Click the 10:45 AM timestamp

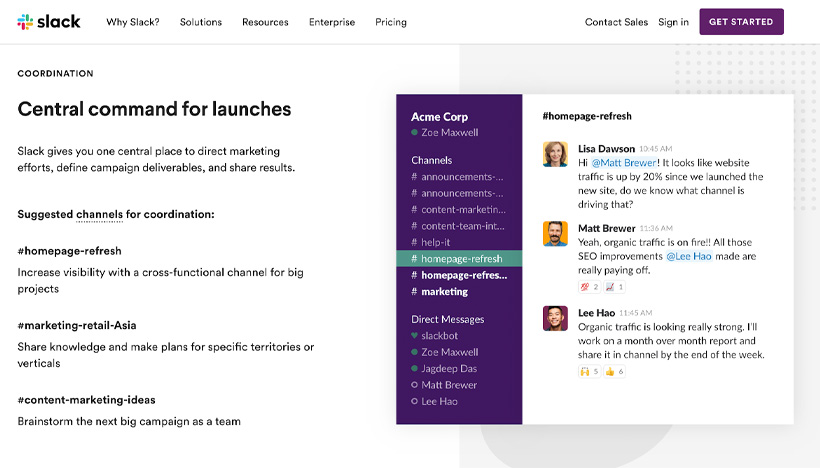(x=656, y=149)
